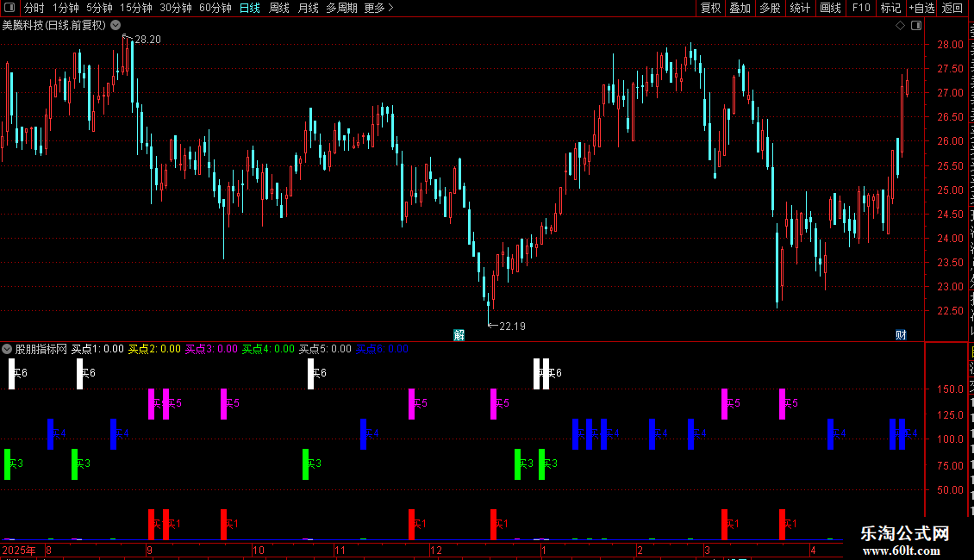974x560 pixels.
Task: Click 返回 to go back
Action: 952,8
